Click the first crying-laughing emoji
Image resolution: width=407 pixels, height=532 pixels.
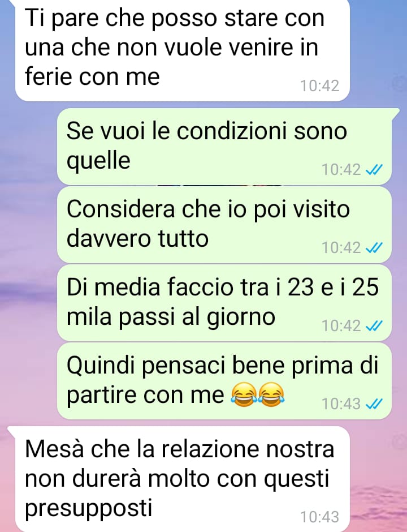(x=244, y=394)
